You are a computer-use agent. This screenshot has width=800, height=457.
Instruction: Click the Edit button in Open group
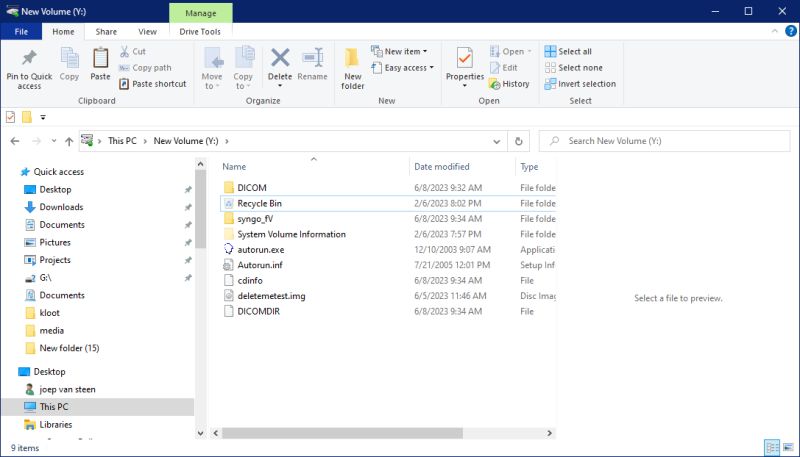click(x=504, y=68)
